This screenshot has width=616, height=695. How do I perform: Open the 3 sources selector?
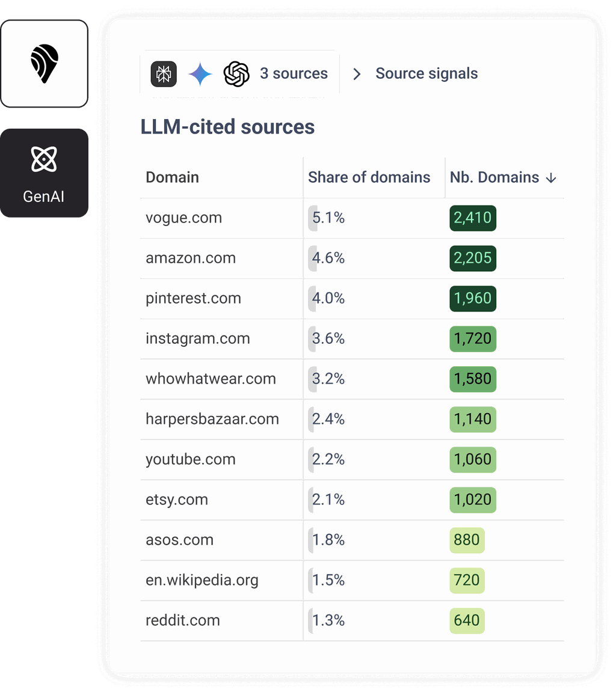coord(294,74)
